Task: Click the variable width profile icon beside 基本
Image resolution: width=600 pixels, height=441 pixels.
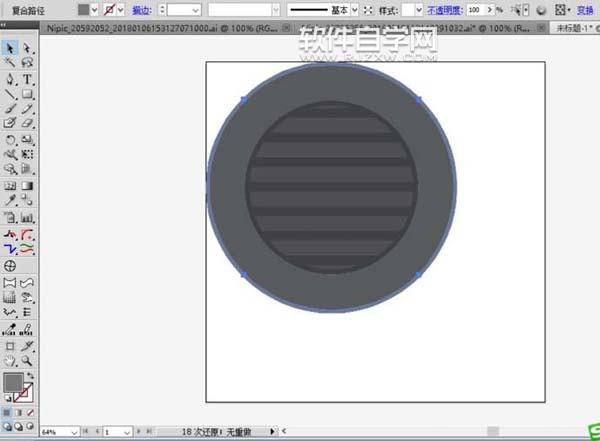Action: (368, 10)
